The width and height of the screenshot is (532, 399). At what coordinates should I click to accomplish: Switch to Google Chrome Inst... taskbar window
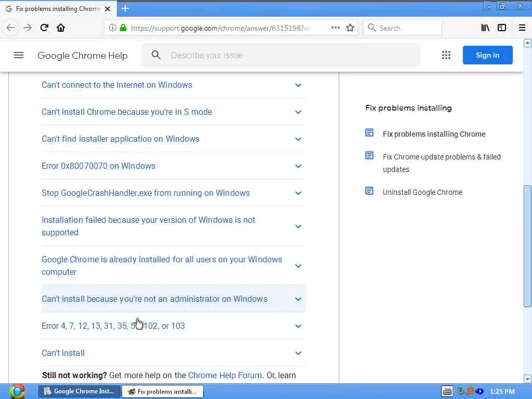click(79, 391)
